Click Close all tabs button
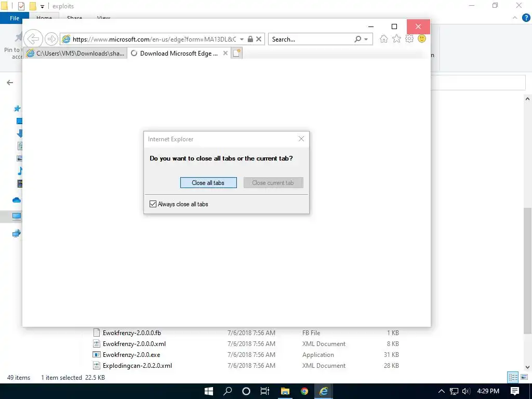Viewport: 532px width, 399px height. (x=208, y=182)
